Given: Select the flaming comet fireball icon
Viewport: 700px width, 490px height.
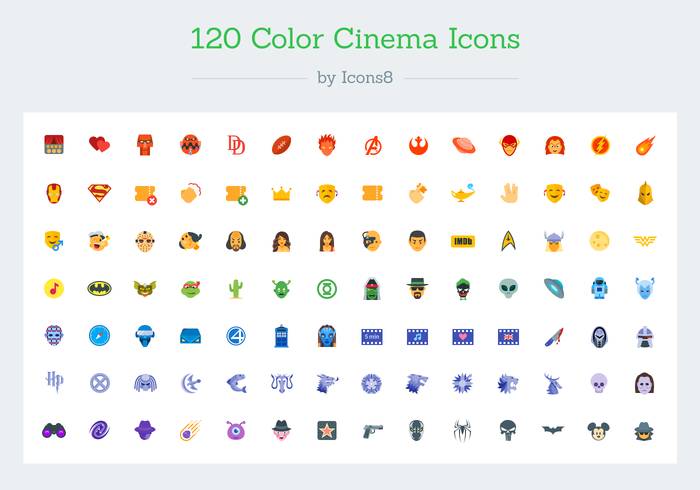Looking at the screenshot, I should coord(645,145).
